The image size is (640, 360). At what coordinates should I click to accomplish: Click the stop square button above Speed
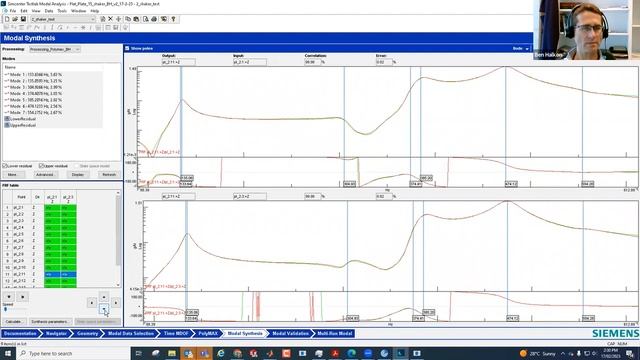click(x=23, y=297)
